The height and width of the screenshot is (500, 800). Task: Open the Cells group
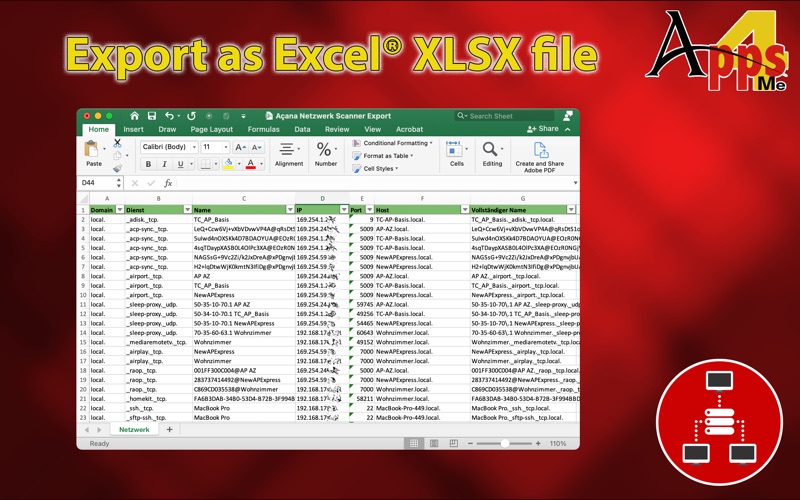[457, 154]
